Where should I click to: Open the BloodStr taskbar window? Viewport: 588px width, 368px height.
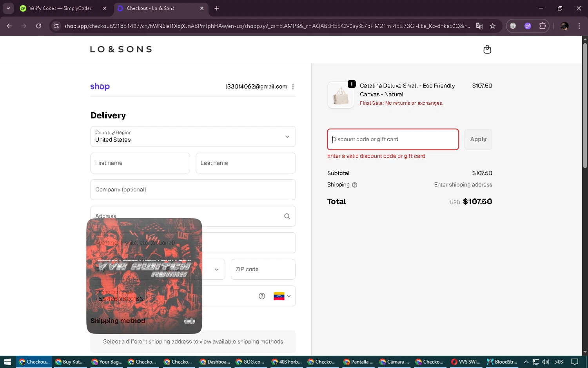pyautogui.click(x=502, y=362)
